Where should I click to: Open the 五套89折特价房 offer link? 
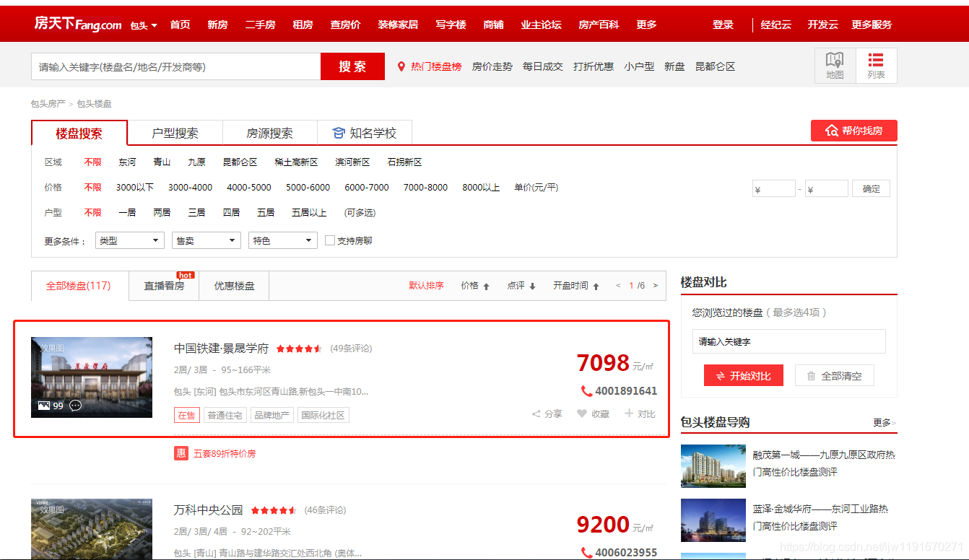tap(225, 454)
